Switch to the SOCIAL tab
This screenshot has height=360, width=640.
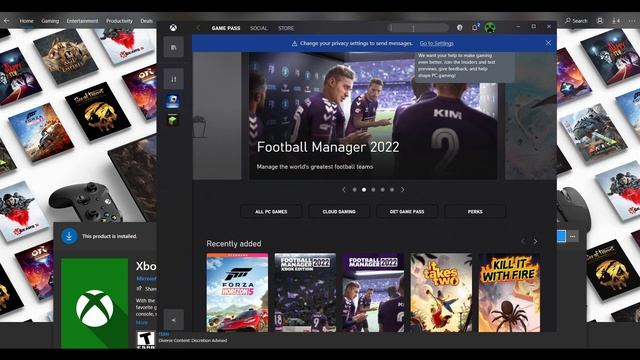259,28
